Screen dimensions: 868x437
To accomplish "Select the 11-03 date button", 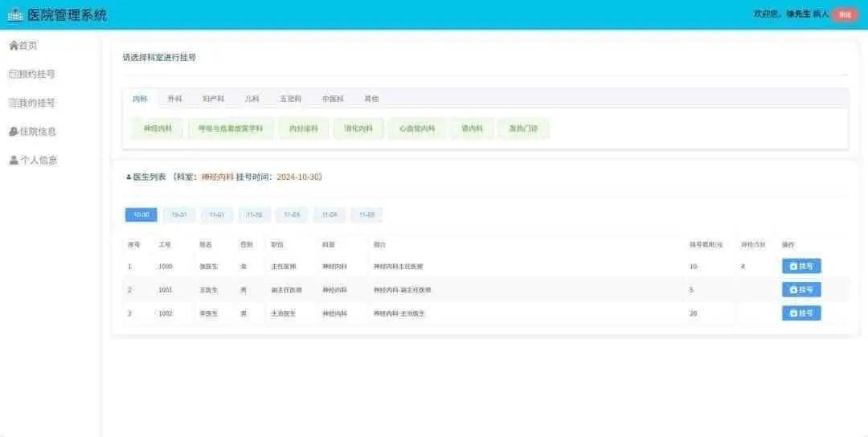I will 292,214.
